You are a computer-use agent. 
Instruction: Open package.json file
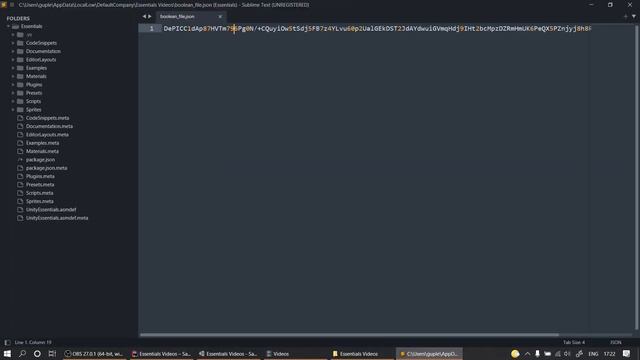40,160
